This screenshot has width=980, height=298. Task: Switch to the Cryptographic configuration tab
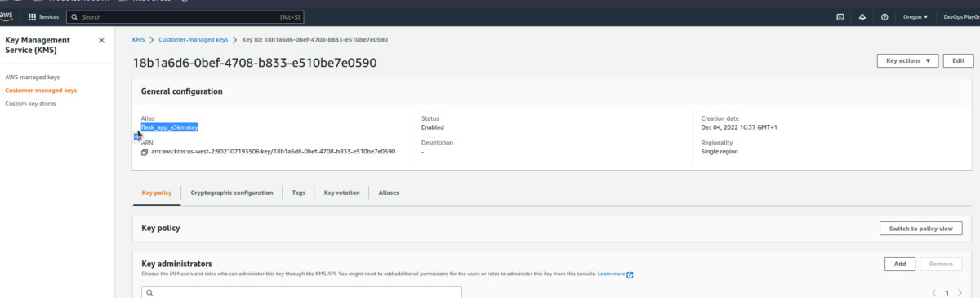(232, 193)
